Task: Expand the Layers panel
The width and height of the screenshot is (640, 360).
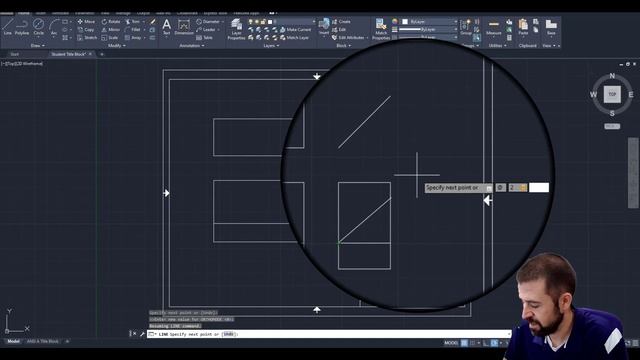Action: tap(271, 46)
